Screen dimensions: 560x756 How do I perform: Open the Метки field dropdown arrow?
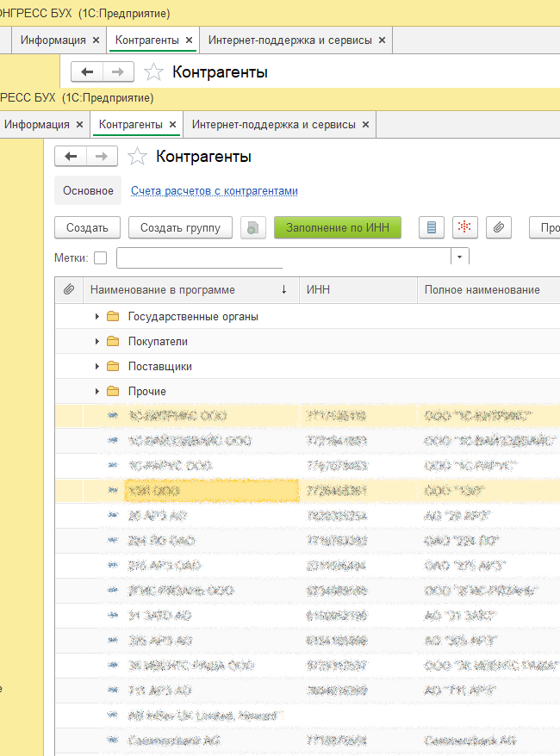tap(460, 257)
